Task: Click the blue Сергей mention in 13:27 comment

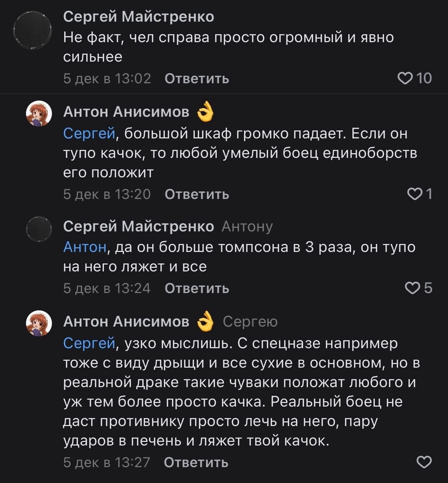Action: click(89, 343)
